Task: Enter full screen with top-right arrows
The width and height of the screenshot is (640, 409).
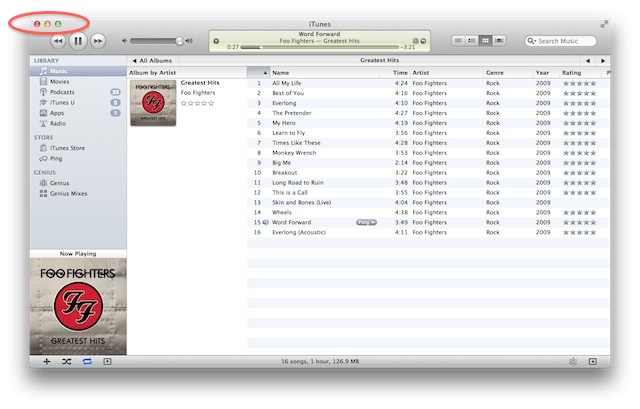Action: click(604, 24)
